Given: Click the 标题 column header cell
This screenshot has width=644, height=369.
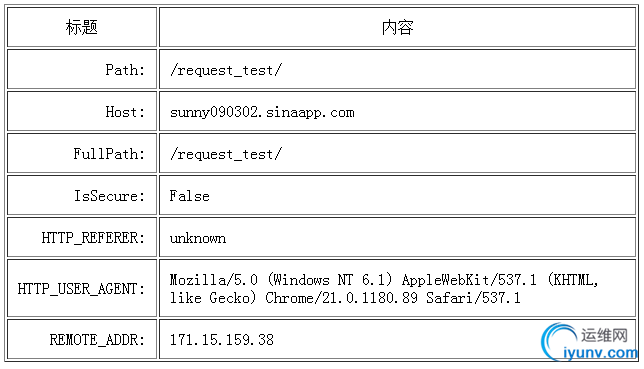Looking at the screenshot, I should tap(82, 27).
